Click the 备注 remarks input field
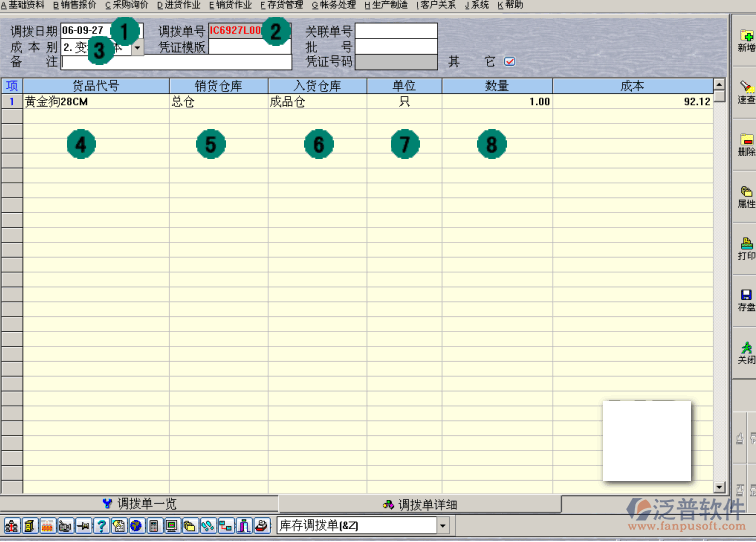Viewport: 756px width, 542px height. (176, 62)
